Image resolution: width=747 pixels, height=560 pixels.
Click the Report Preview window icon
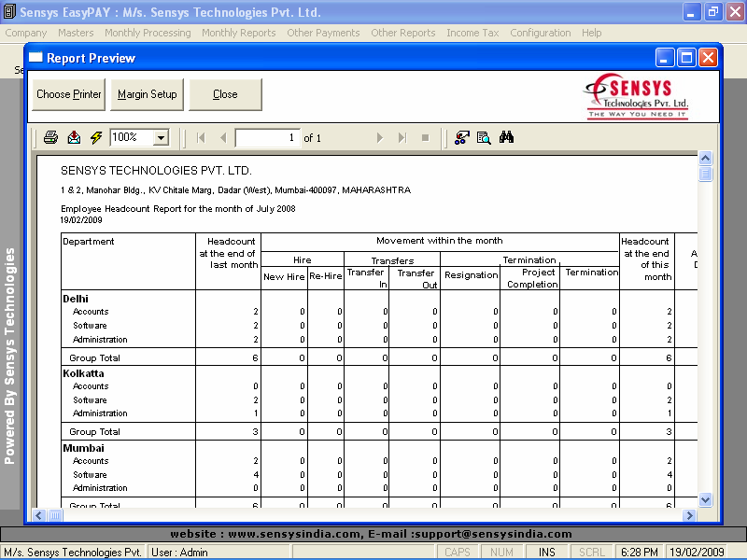[35, 58]
